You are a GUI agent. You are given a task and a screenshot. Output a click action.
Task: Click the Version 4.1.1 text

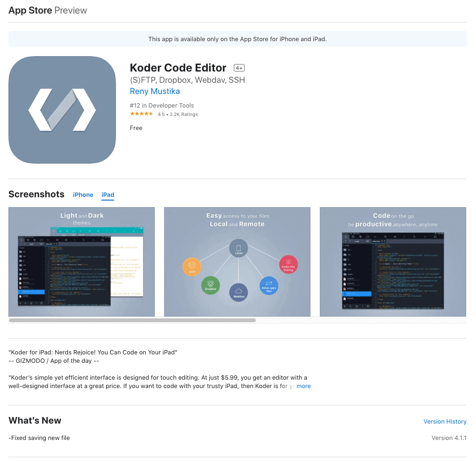[449, 438]
